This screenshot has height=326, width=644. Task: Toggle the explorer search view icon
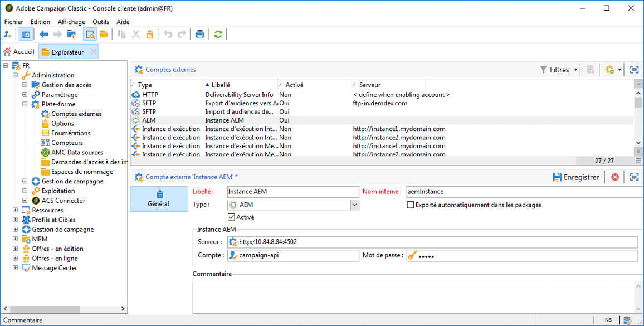tap(90, 35)
